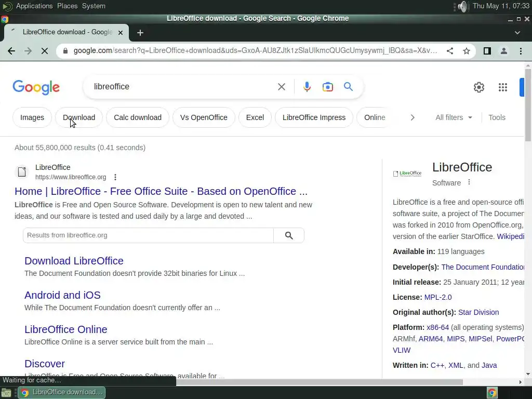Select the Download filter chip

(x=79, y=117)
